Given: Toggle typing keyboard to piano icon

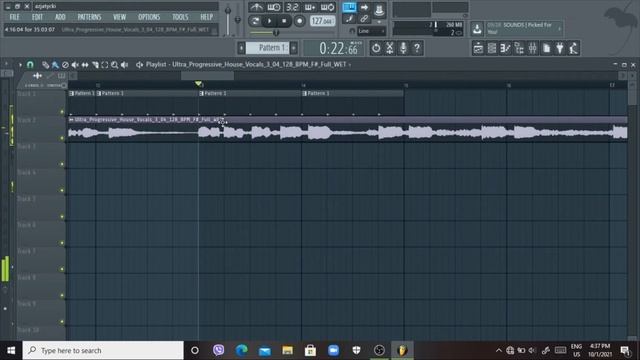Looking at the screenshot, I should coord(349,7).
